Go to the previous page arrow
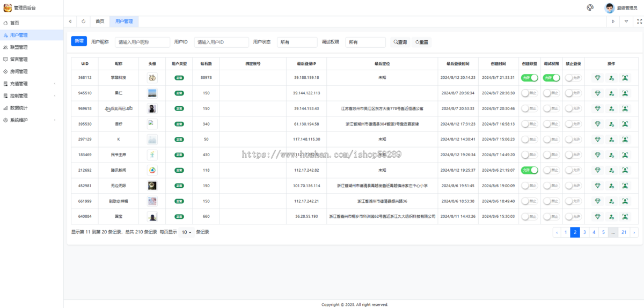The height and width of the screenshot is (308, 644). coord(557,232)
